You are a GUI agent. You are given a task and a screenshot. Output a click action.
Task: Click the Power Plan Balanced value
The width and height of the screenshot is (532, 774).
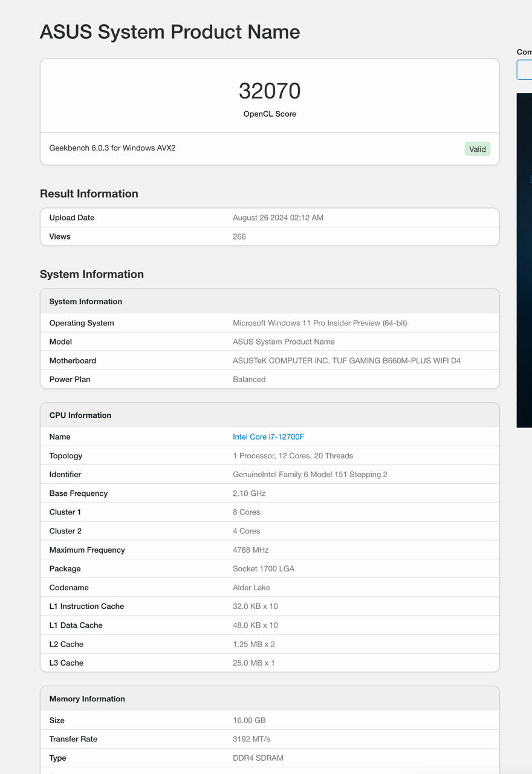coord(249,379)
